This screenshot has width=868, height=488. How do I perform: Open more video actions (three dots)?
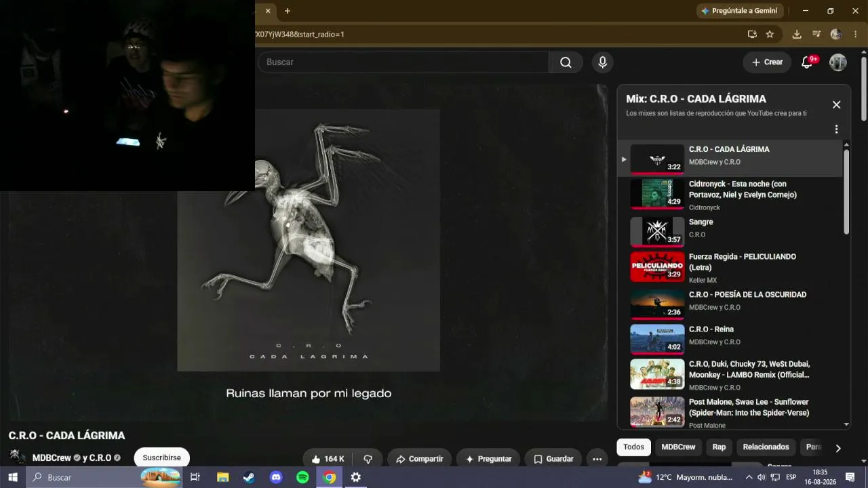(x=597, y=459)
